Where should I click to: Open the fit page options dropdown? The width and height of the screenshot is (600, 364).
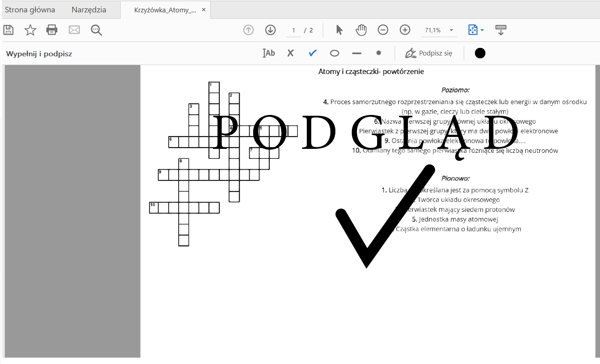point(482,30)
